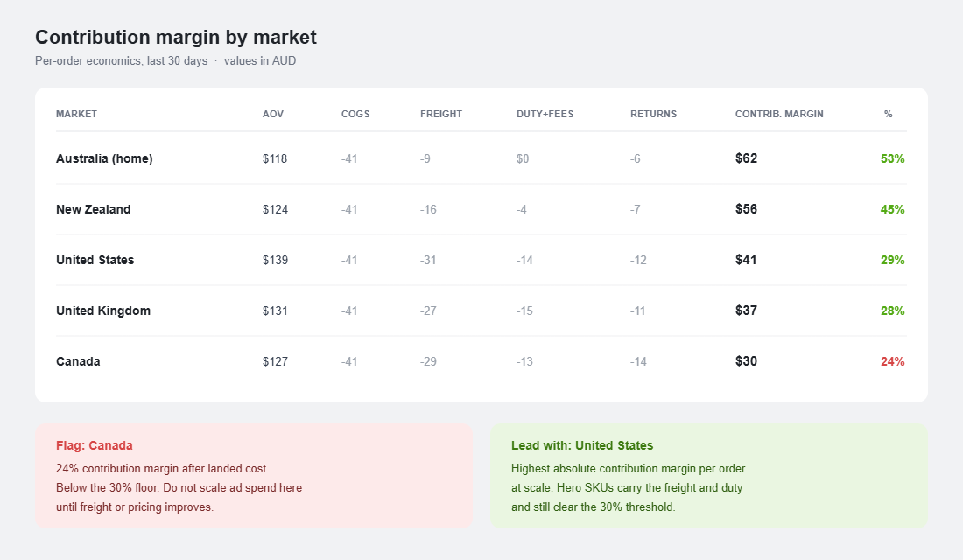Click the MARKET column header

click(x=76, y=115)
